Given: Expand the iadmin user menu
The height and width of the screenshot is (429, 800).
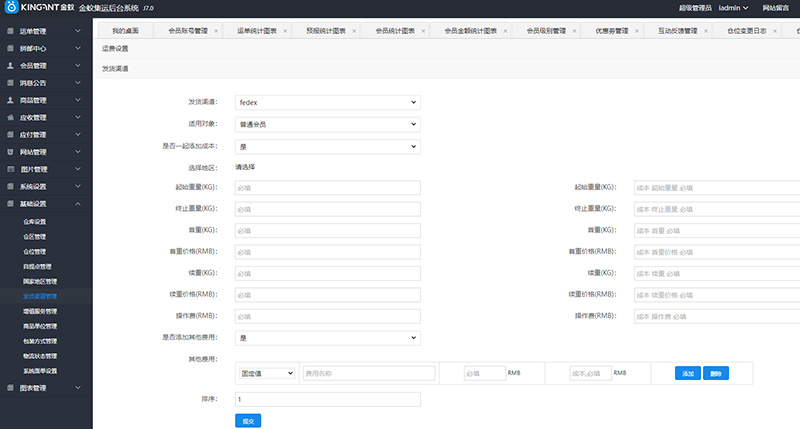Looking at the screenshot, I should [x=733, y=8].
